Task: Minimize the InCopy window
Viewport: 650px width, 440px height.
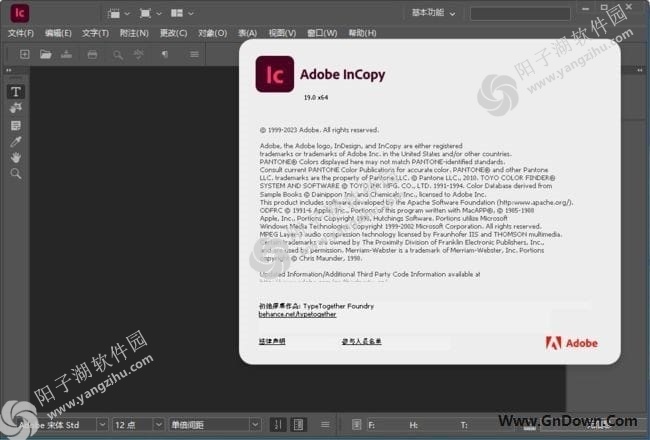Action: pos(585,8)
